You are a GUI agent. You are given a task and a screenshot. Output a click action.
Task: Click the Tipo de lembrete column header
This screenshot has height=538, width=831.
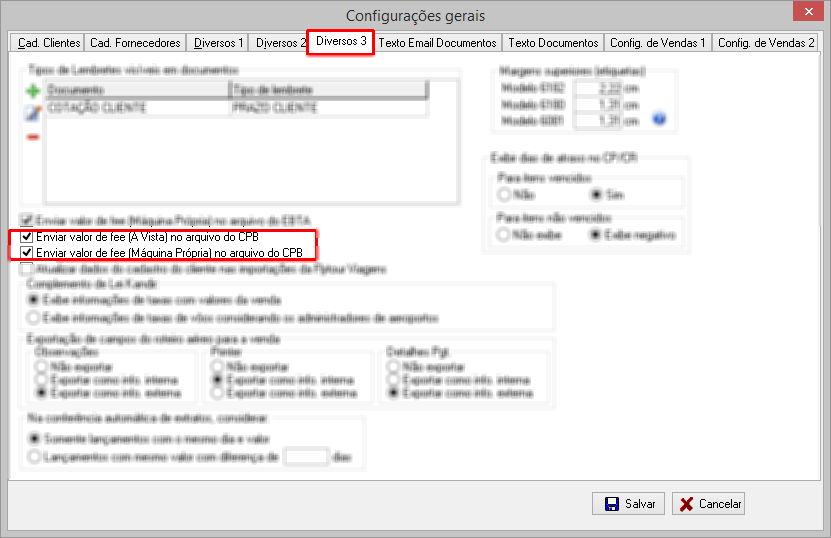click(x=329, y=90)
